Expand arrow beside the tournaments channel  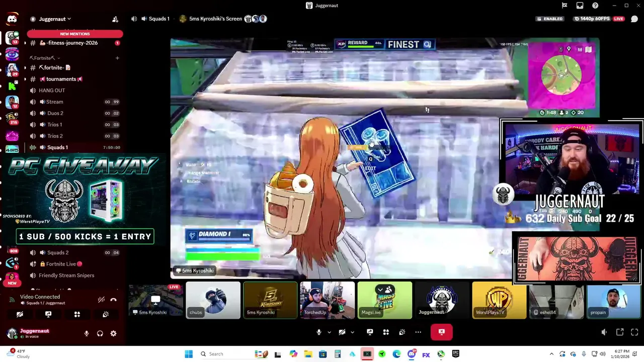[x=25, y=79]
